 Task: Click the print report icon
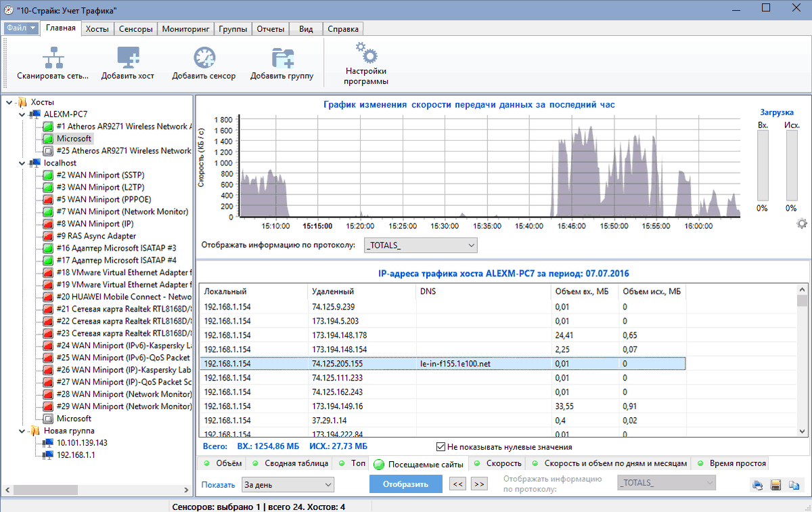759,484
